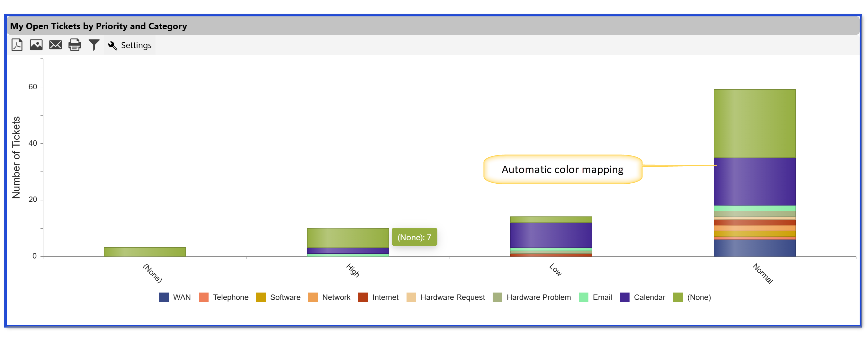Click the Email legend swatch

(x=583, y=297)
